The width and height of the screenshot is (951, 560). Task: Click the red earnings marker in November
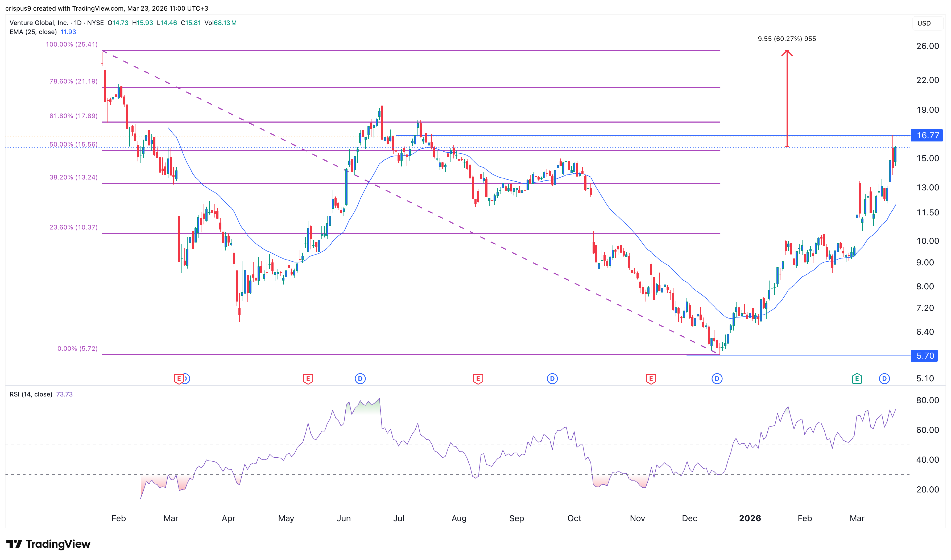651,378
